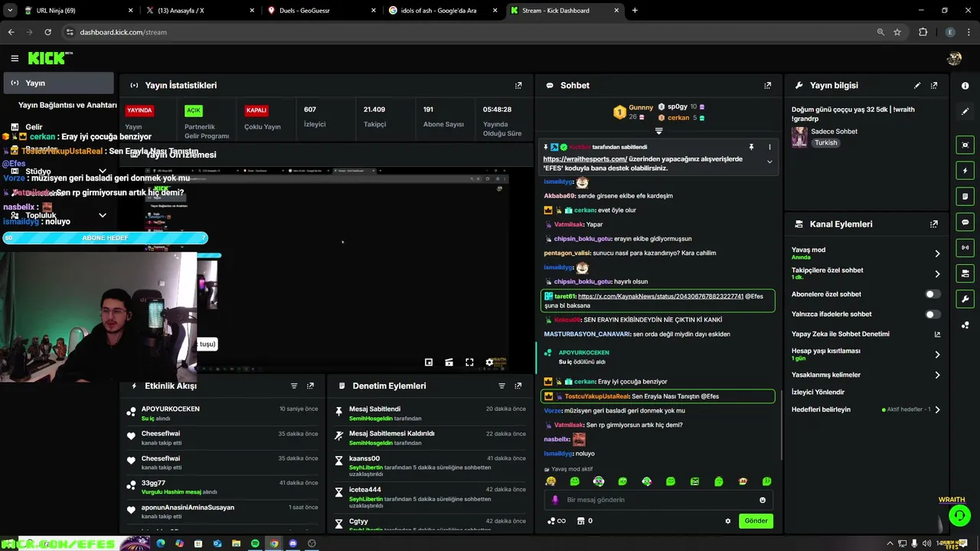This screenshot has width=980, height=551.
Task: Click the Turkish language tag
Action: 825,142
